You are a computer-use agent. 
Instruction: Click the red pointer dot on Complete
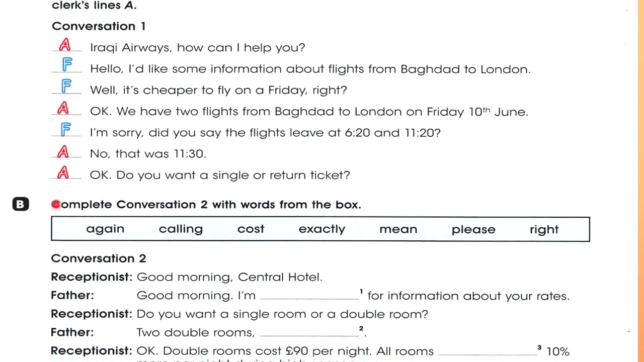(x=56, y=204)
